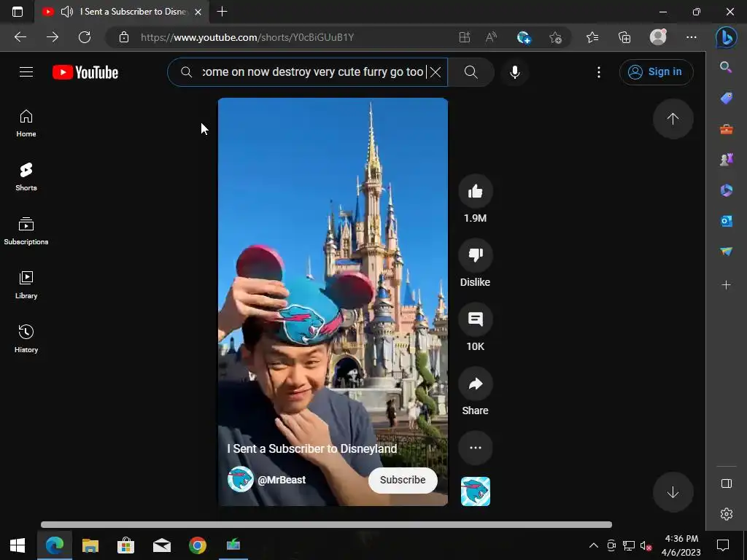Go back in the browser
The image size is (747, 560).
[20, 37]
